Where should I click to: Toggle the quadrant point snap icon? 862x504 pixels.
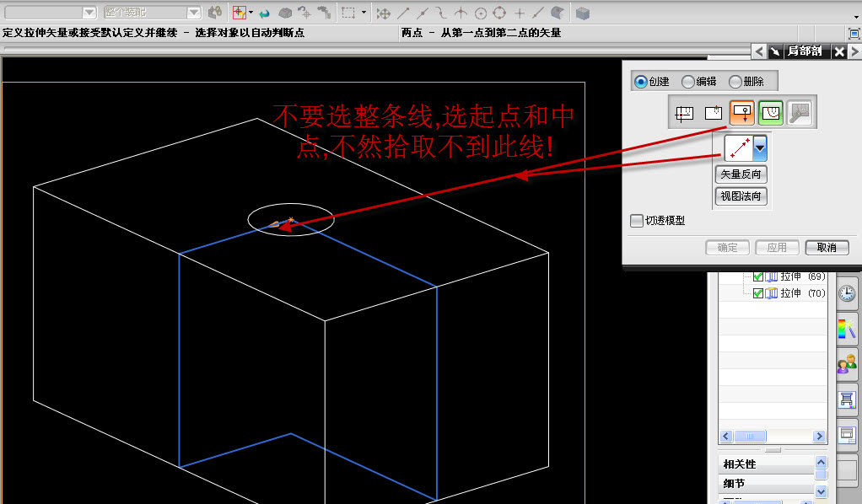(x=499, y=13)
